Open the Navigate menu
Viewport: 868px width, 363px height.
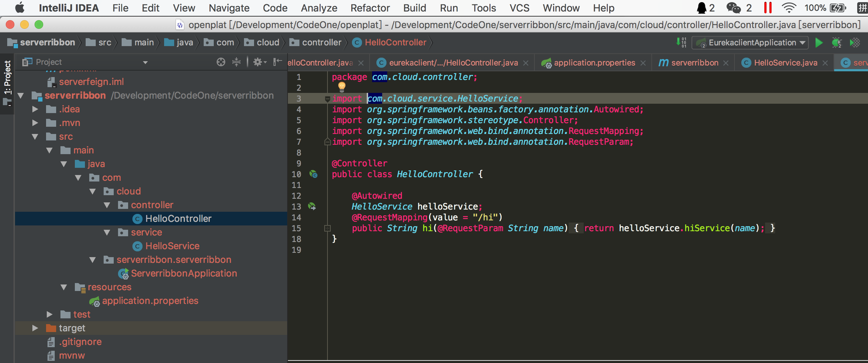click(x=229, y=8)
